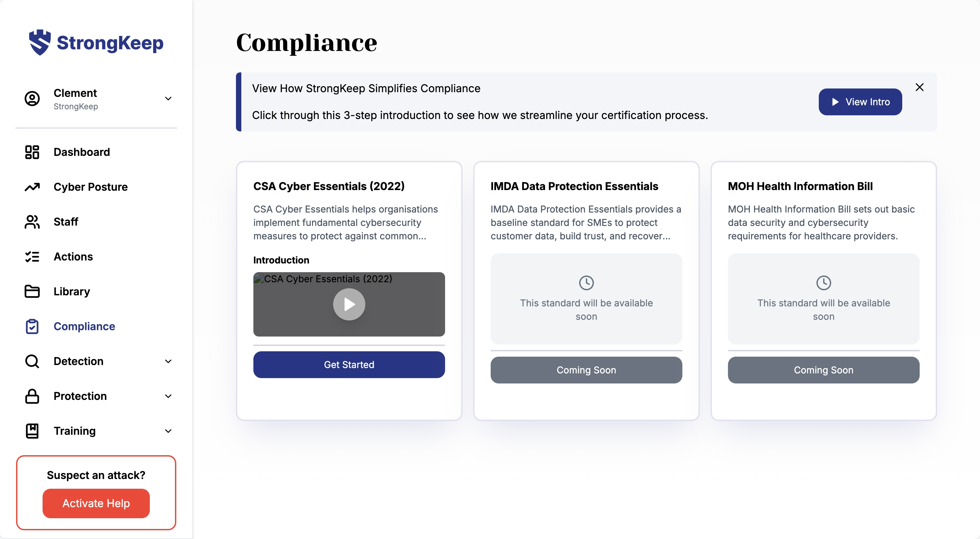Click Get Started for CSA Cyber Essentials

click(x=349, y=364)
